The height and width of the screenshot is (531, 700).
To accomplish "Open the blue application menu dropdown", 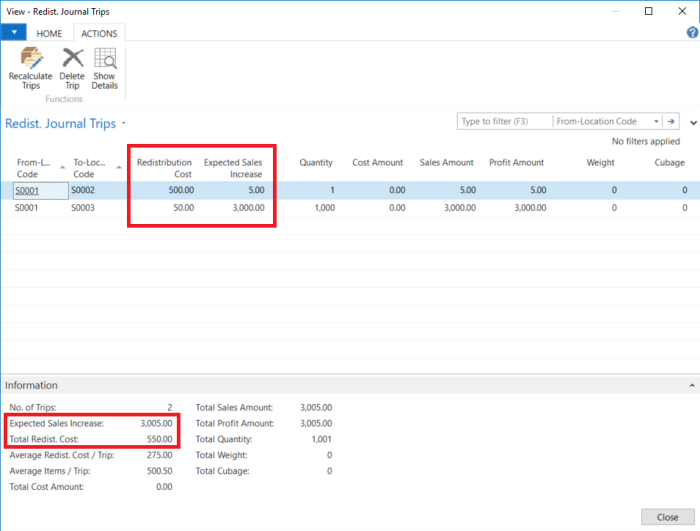I will tap(13, 33).
